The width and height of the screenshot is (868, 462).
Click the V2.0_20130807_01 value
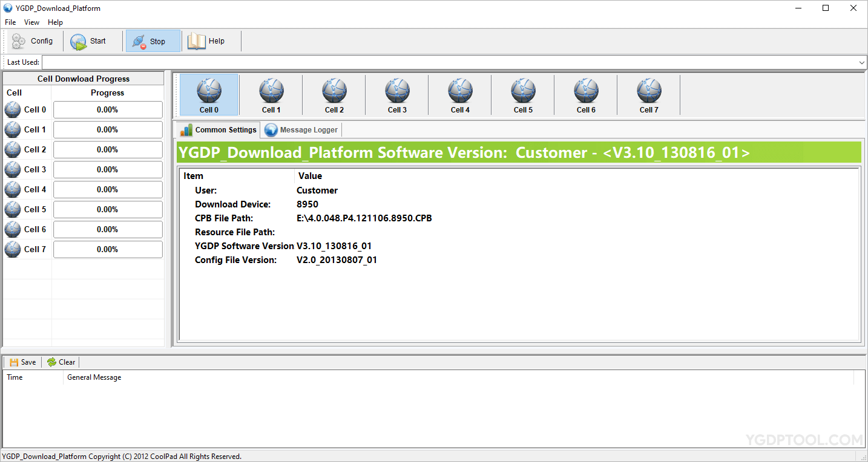[x=337, y=260]
